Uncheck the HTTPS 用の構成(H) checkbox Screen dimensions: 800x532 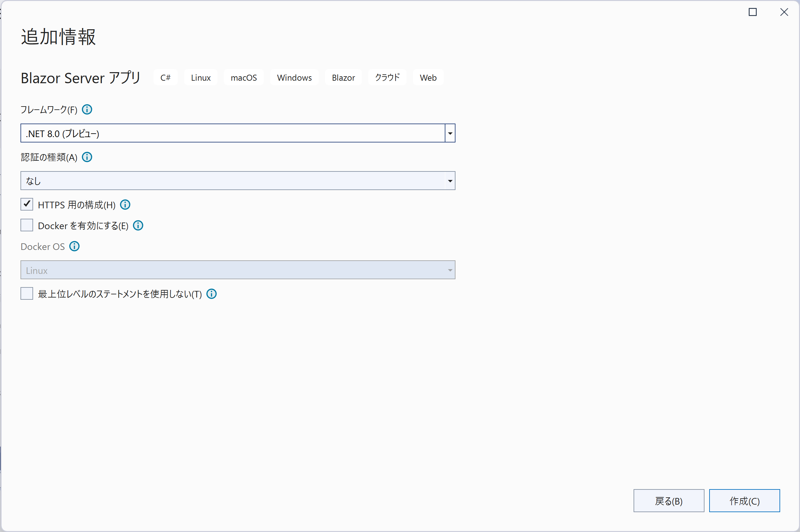point(27,205)
